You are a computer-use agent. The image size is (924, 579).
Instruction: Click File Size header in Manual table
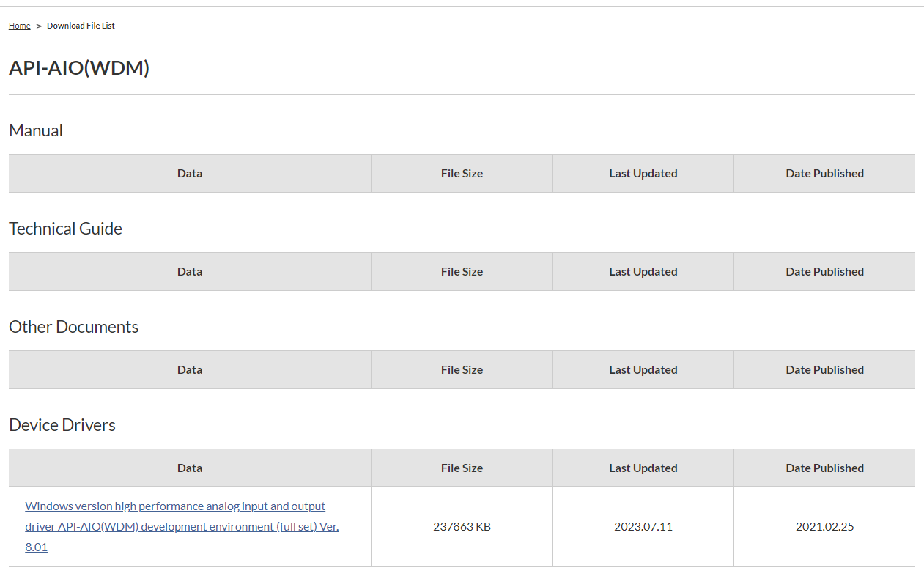tap(462, 174)
